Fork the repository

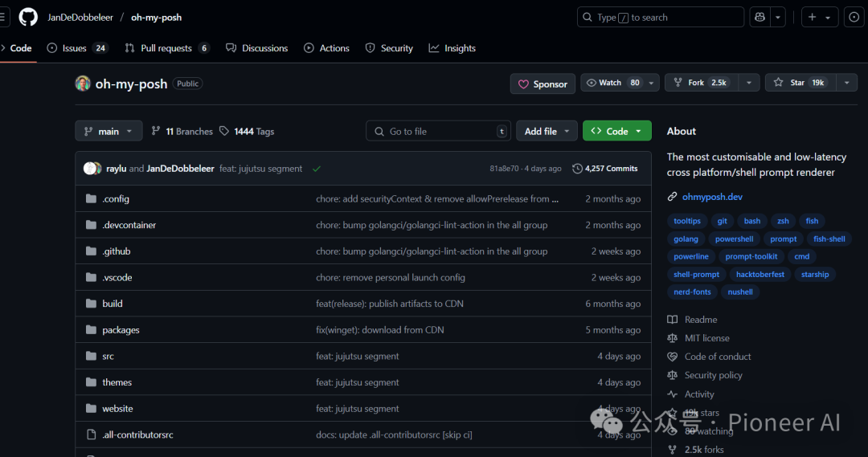click(702, 83)
